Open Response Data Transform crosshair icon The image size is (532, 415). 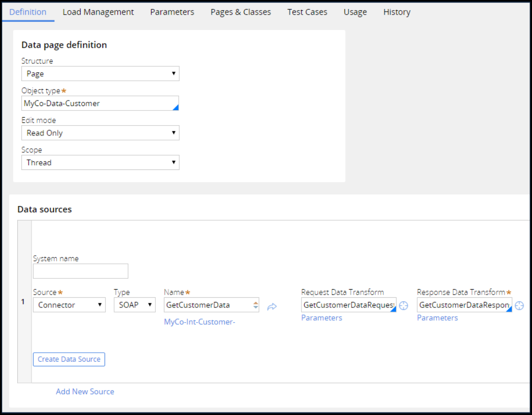pyautogui.click(x=519, y=305)
